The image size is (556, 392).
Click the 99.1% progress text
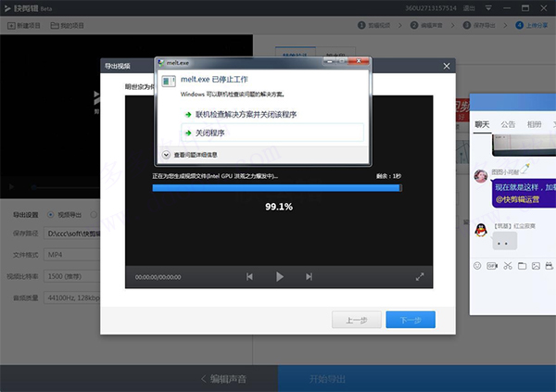[279, 207]
